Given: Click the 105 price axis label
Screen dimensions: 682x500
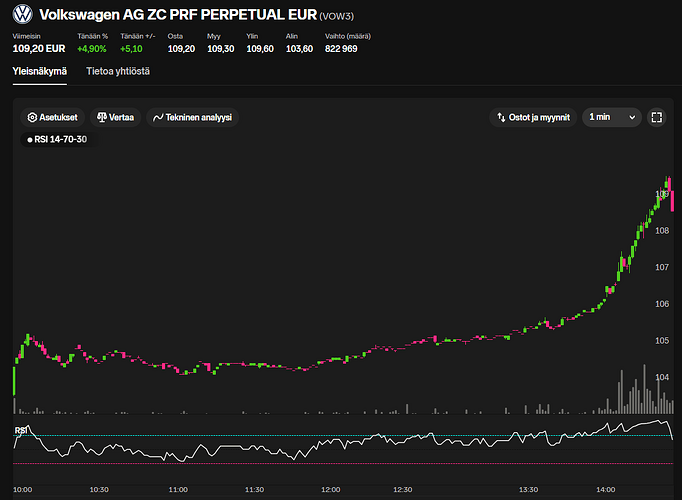Looking at the screenshot, I should pos(662,340).
